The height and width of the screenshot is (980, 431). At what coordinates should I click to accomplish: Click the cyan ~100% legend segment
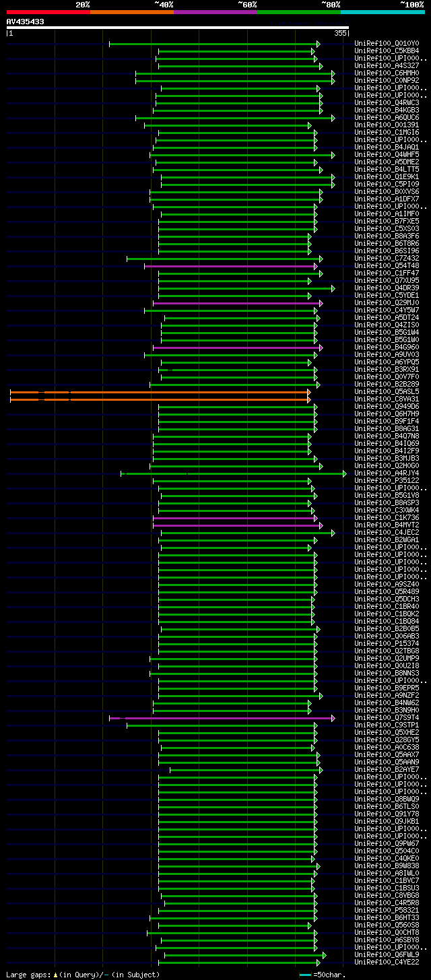click(x=382, y=12)
